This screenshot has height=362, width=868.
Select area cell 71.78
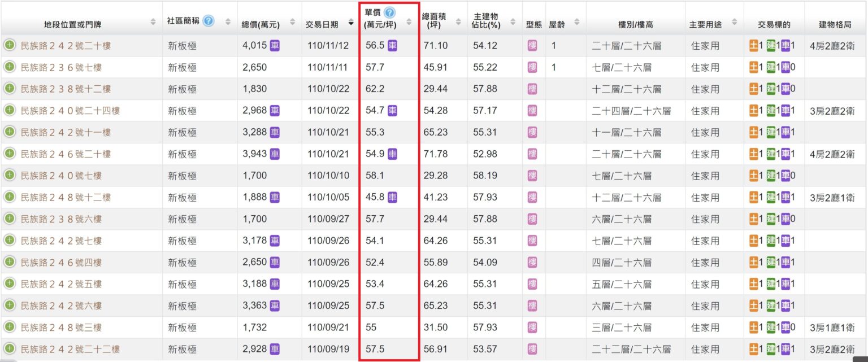[x=435, y=154]
